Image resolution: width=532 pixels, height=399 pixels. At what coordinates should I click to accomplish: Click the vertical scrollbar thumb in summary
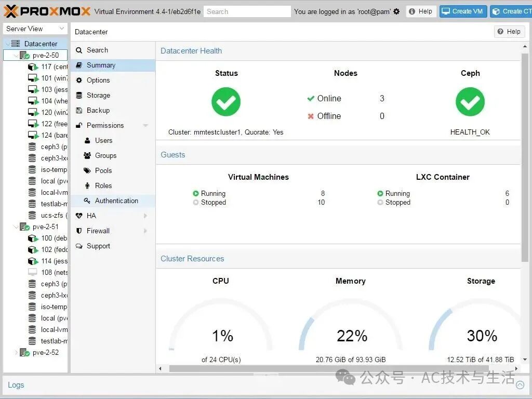pyautogui.click(x=525, y=157)
